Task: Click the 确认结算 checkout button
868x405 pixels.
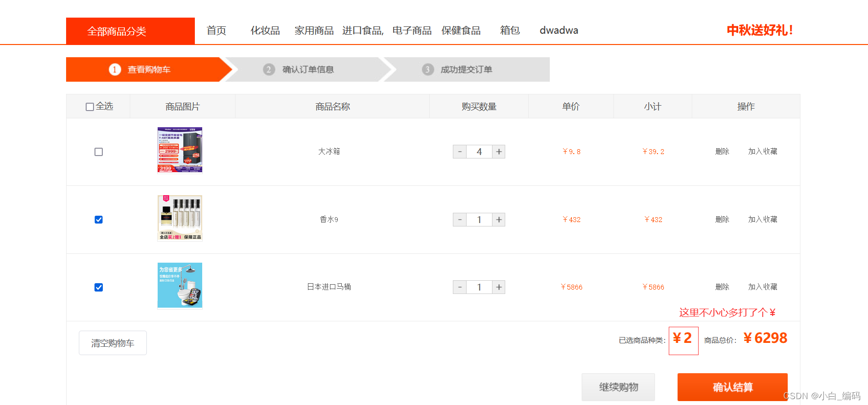Action: click(x=732, y=387)
